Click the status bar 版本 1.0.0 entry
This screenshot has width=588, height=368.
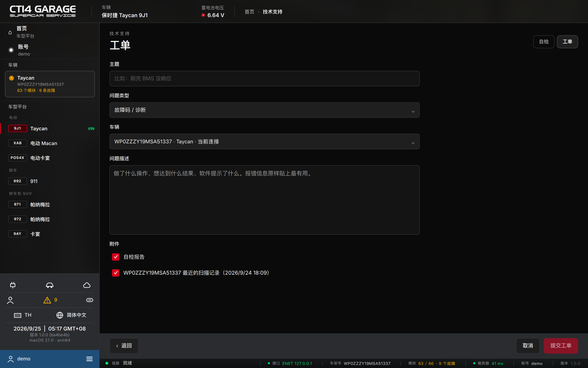pyautogui.click(x=570, y=364)
